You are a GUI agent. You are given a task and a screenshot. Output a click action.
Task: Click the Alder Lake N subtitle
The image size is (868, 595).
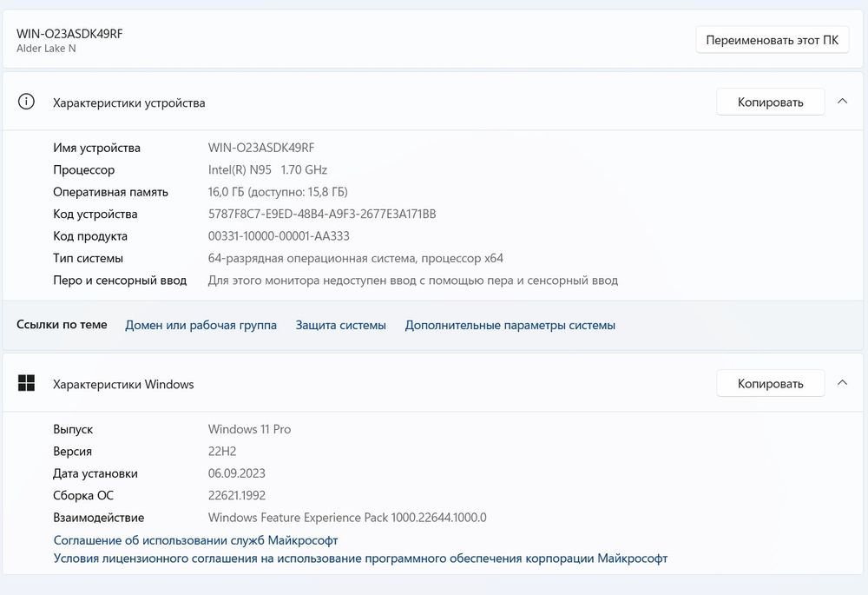coord(46,48)
